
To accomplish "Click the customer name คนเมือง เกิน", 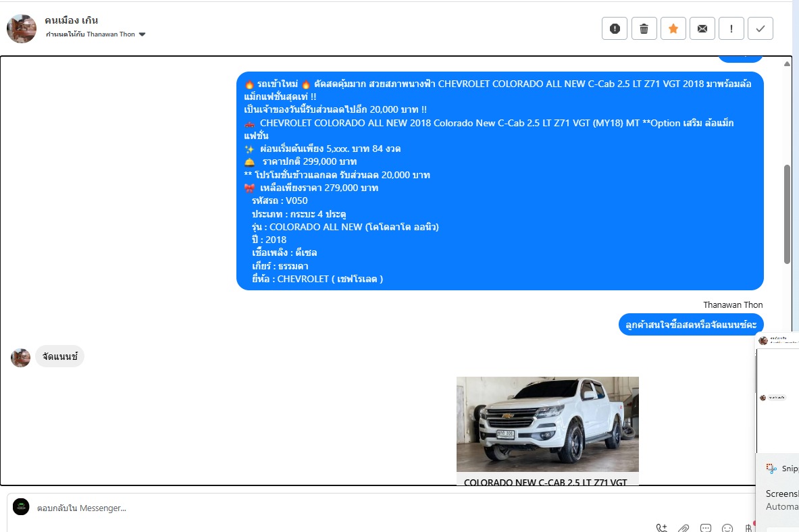I will pos(72,20).
